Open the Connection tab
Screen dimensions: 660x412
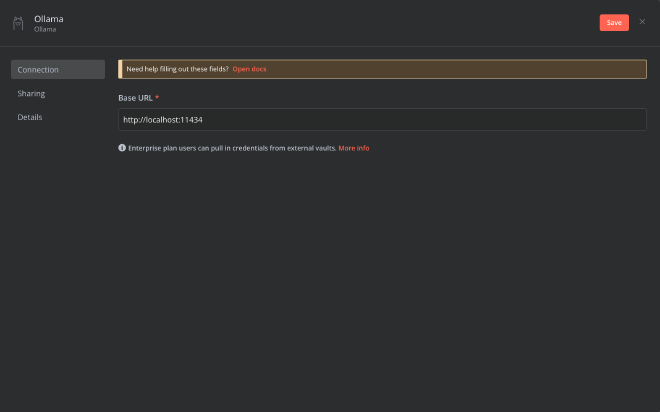(58, 69)
